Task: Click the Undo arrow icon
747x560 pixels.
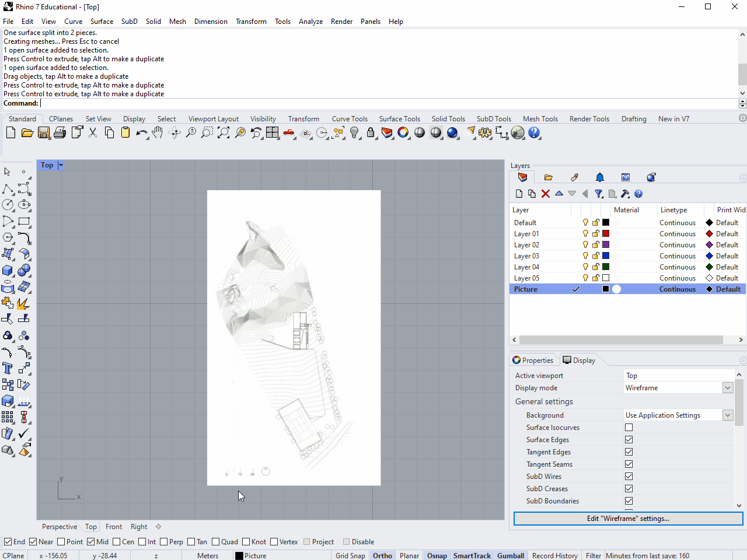Action: tap(142, 133)
